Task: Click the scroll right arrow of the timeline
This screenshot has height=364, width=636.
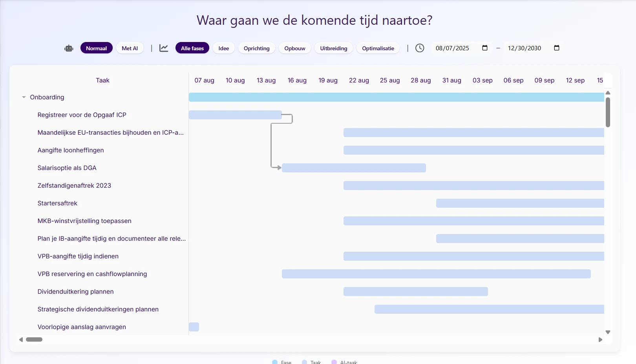Action: [600, 340]
